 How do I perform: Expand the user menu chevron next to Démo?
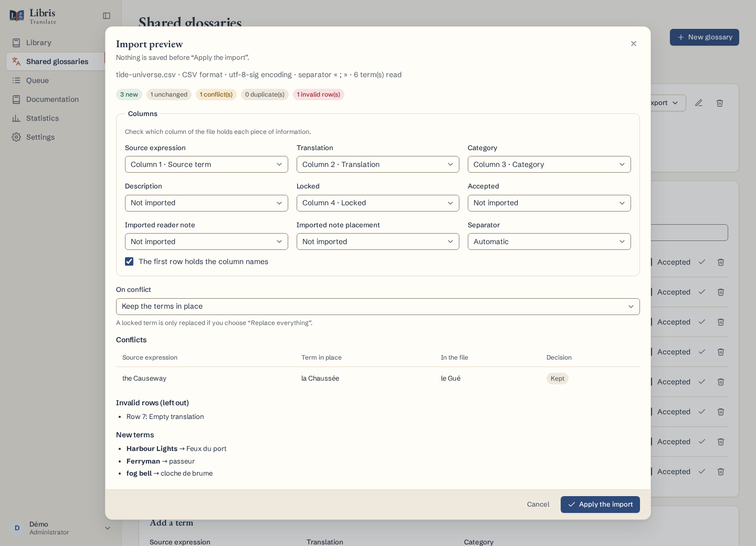pyautogui.click(x=108, y=528)
